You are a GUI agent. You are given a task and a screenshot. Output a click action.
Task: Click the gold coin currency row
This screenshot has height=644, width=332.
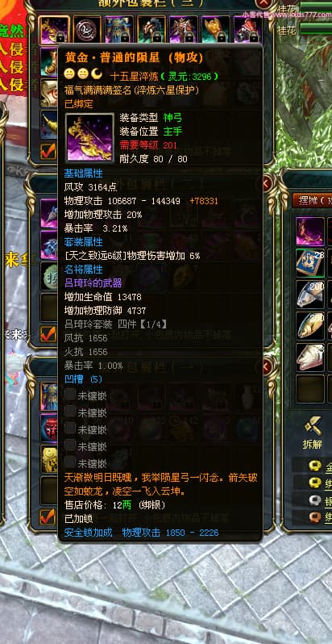[321, 467]
